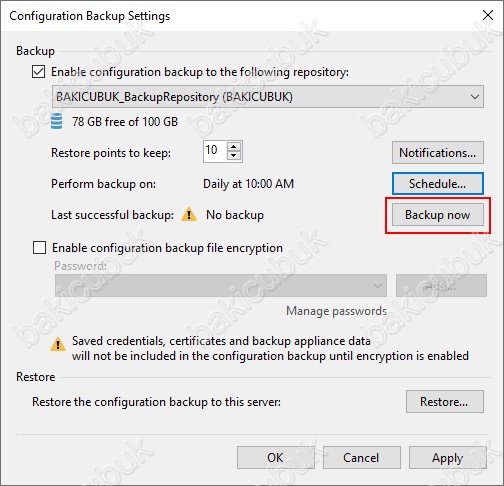This screenshot has height=486, width=504.
Task: Confirm the dialog with OK
Action: coord(276,458)
